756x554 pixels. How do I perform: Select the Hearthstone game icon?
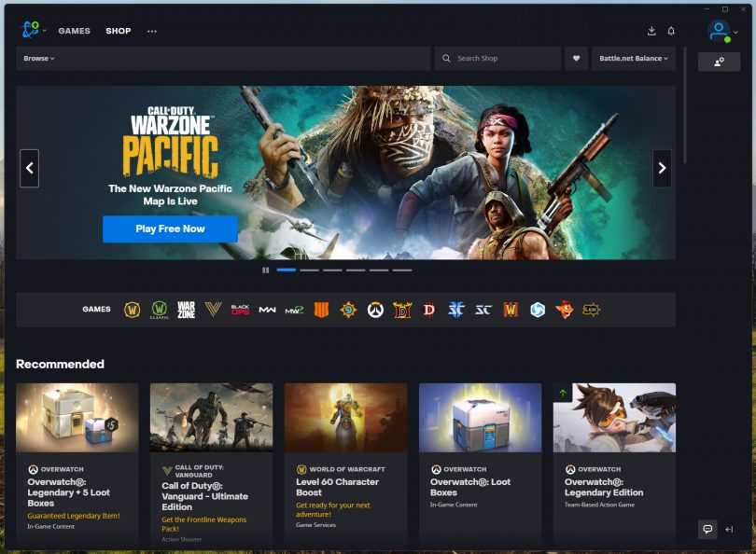point(348,310)
